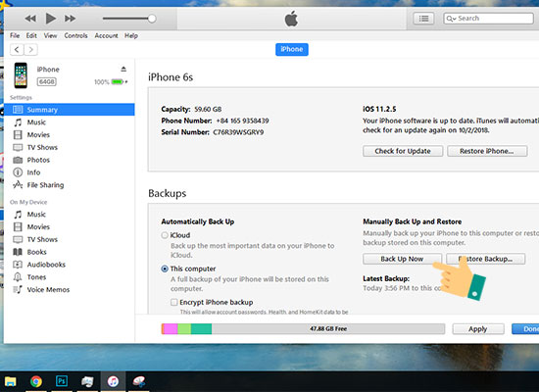539x392 pixels.
Task: Open Photoshop from the taskbar
Action: (62, 381)
